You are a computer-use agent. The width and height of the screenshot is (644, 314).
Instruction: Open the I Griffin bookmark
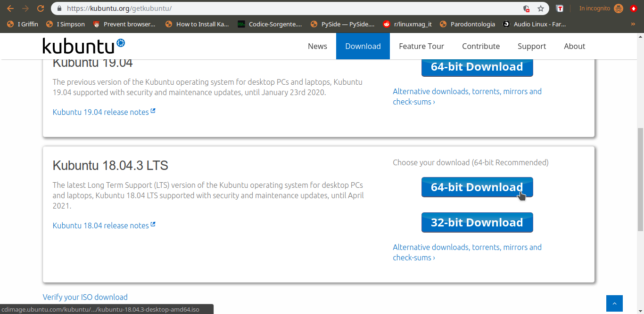(x=23, y=24)
